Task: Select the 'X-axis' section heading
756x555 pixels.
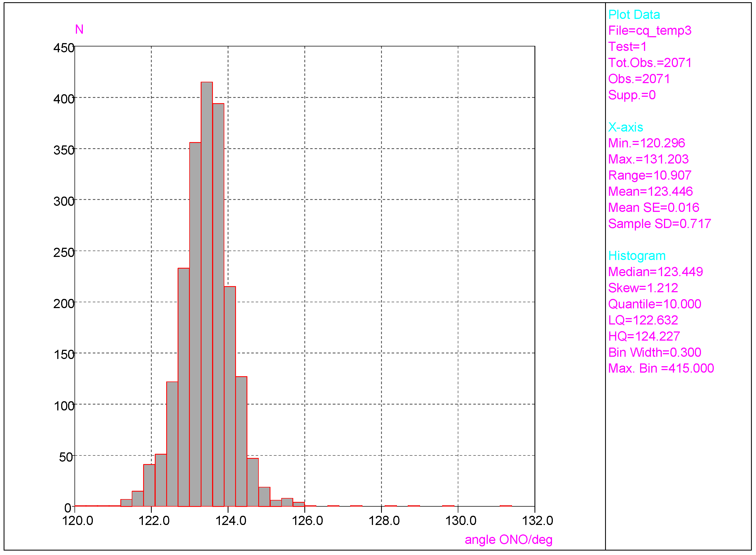Action: click(x=625, y=127)
